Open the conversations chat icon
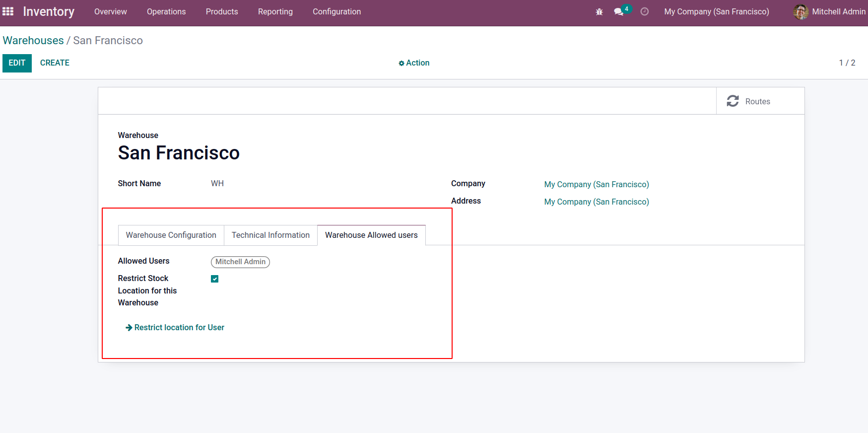Viewport: 868px width, 433px height. tap(618, 12)
